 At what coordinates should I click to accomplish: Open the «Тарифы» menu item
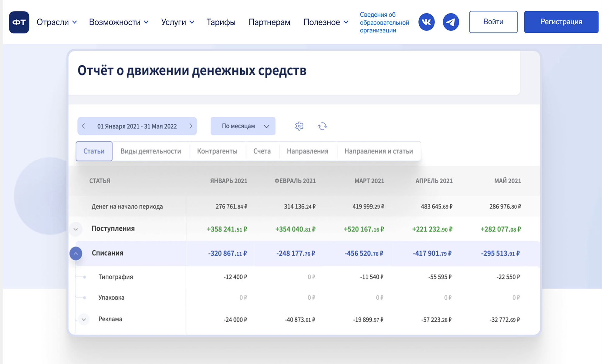[221, 22]
